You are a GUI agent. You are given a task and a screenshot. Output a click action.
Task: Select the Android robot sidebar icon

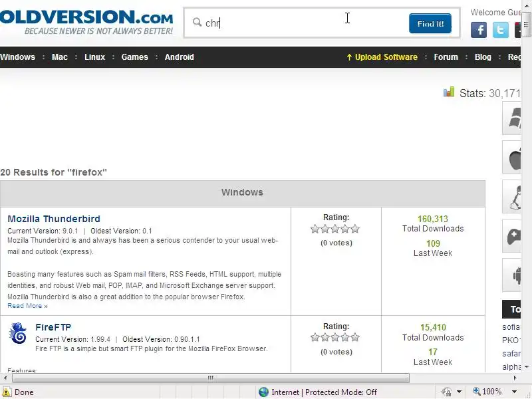pos(511,275)
